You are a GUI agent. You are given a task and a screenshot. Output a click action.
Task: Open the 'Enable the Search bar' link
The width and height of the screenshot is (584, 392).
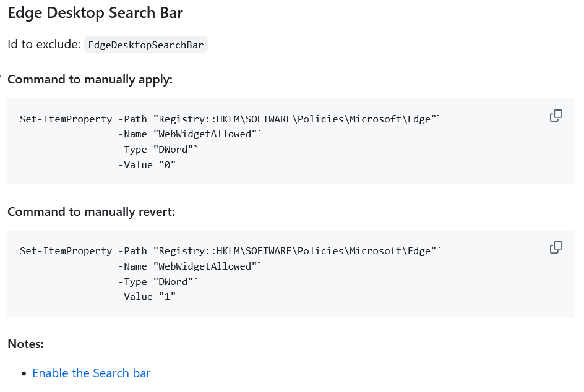click(91, 373)
